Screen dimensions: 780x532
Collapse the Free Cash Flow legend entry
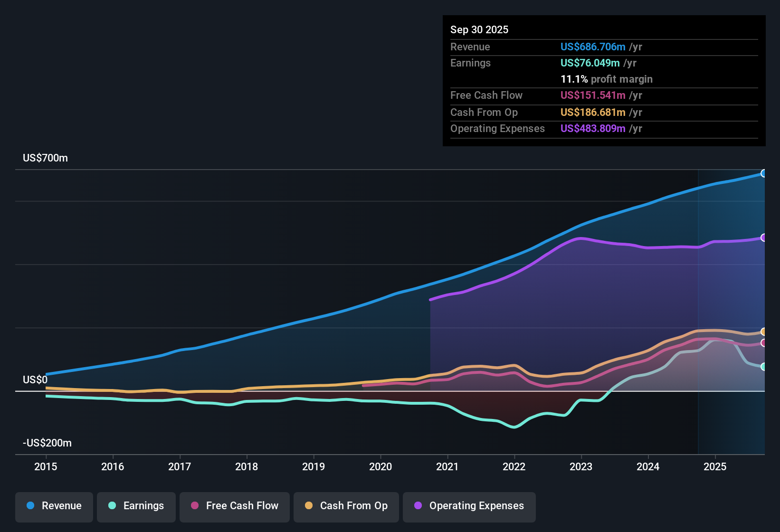(234, 506)
